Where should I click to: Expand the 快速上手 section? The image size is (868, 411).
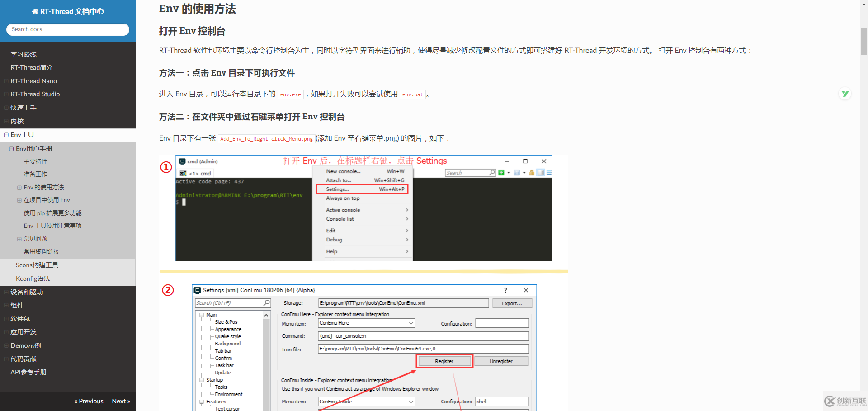[x=6, y=108]
